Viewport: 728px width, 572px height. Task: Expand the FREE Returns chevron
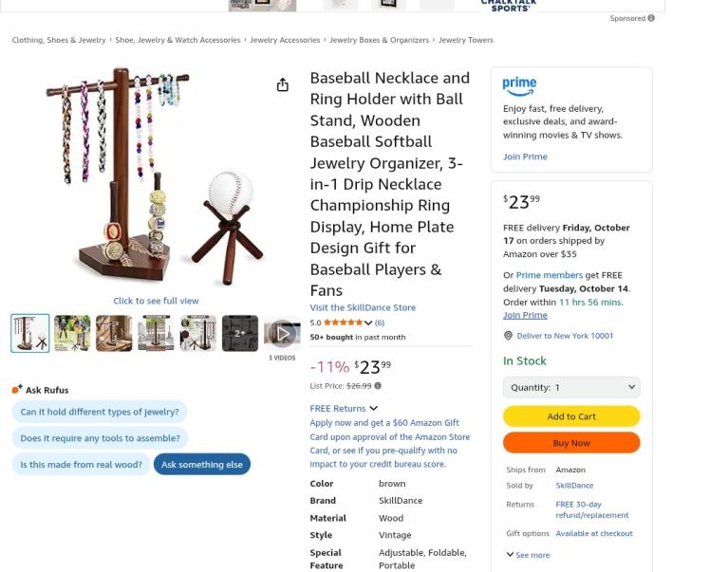click(x=374, y=408)
